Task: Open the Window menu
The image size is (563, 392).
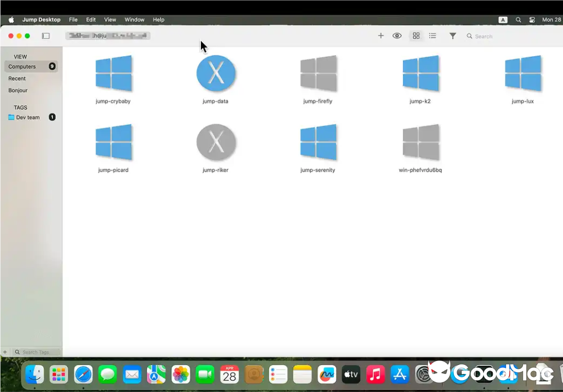Action: pos(135,20)
